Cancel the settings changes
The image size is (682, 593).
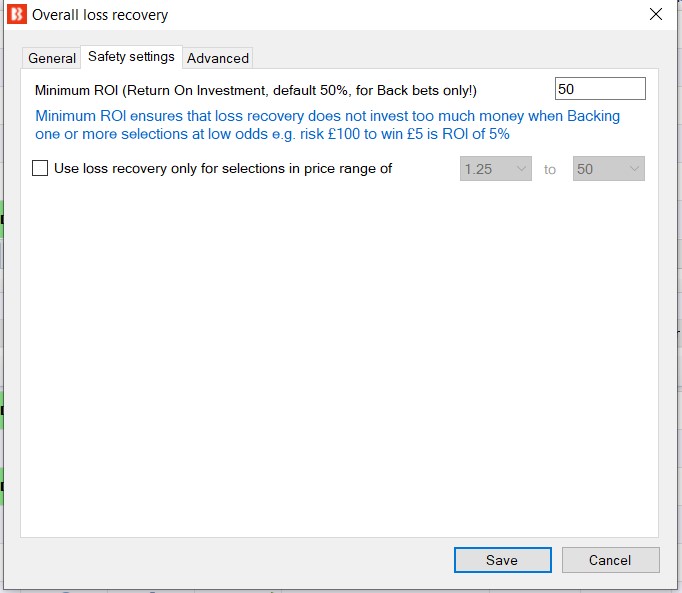point(610,560)
